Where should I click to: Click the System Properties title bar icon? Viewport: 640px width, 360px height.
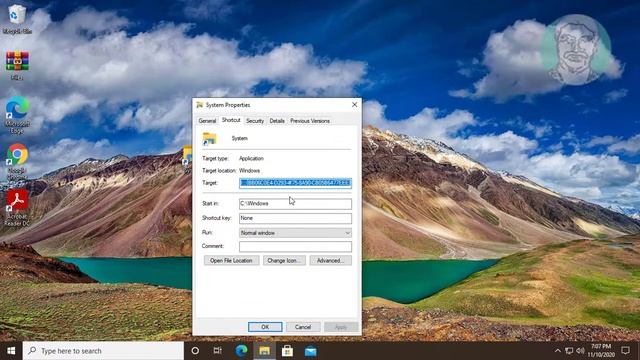coord(200,105)
